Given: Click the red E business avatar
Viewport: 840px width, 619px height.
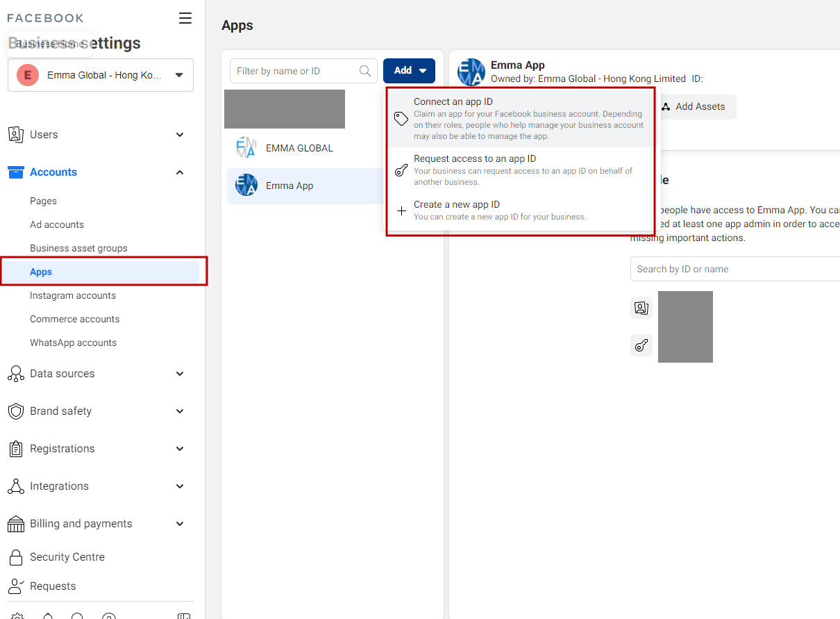Looking at the screenshot, I should (28, 75).
